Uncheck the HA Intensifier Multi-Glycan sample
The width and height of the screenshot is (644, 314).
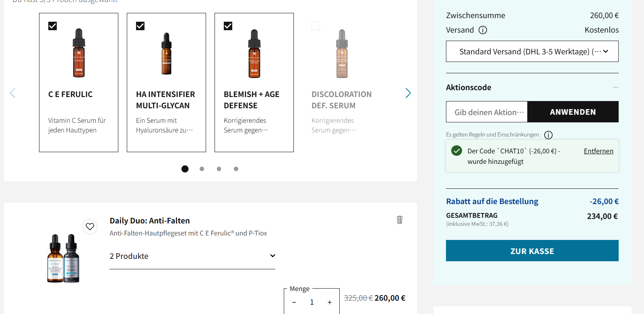coord(140,26)
